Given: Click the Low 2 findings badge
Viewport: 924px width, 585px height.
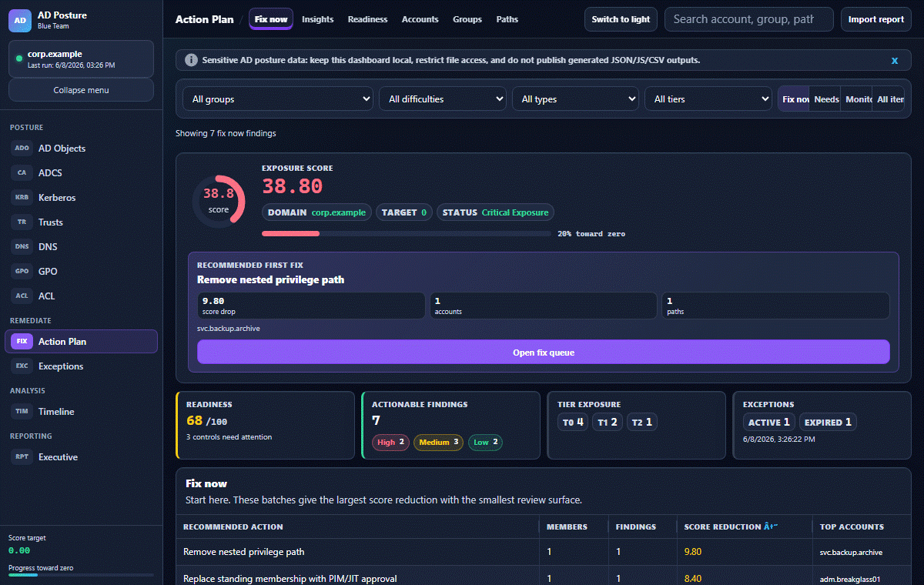Looking at the screenshot, I should [x=485, y=442].
